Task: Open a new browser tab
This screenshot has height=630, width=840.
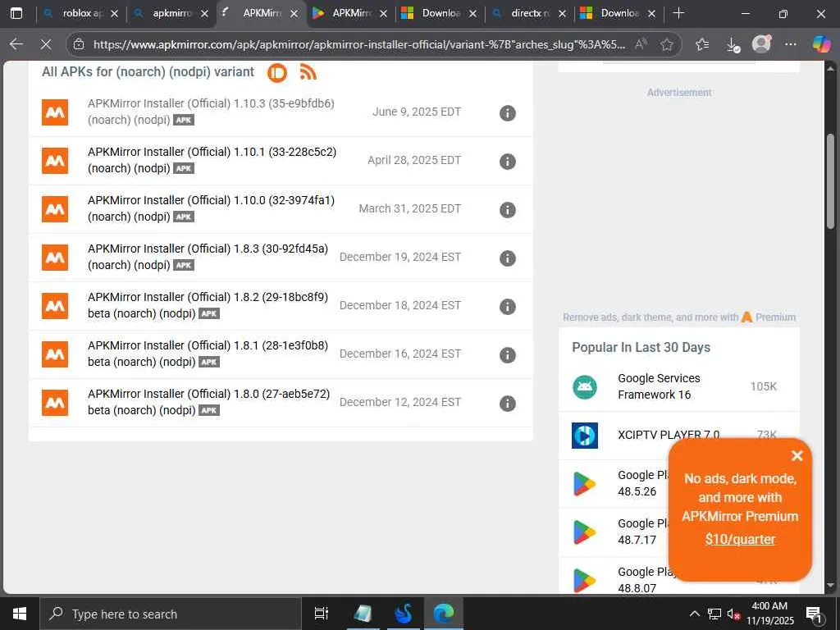Action: click(678, 13)
